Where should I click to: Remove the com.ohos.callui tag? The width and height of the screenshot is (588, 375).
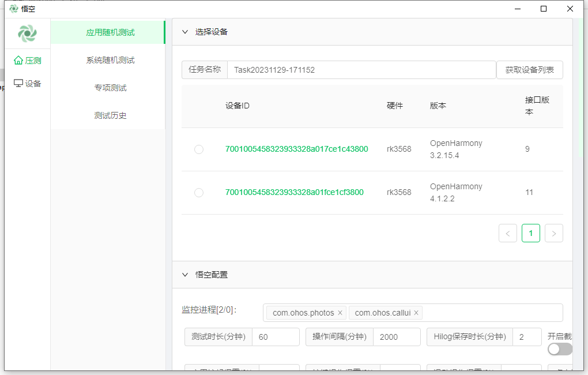pos(416,313)
